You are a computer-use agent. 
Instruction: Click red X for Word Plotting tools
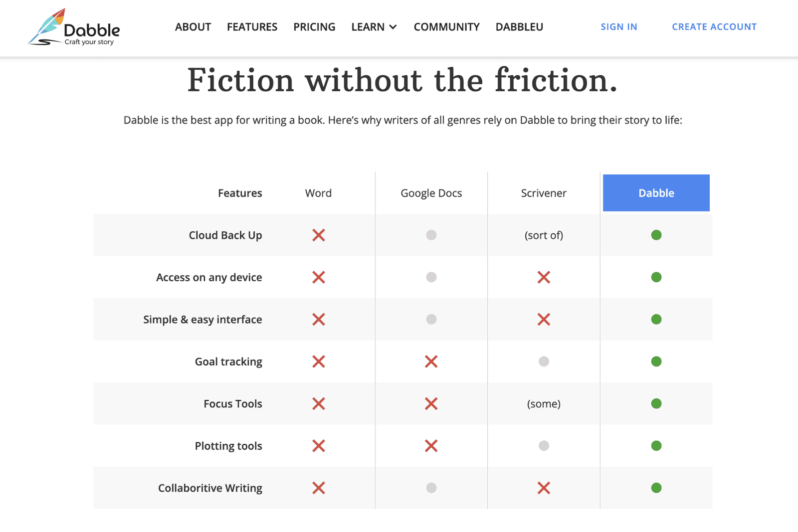tap(318, 446)
